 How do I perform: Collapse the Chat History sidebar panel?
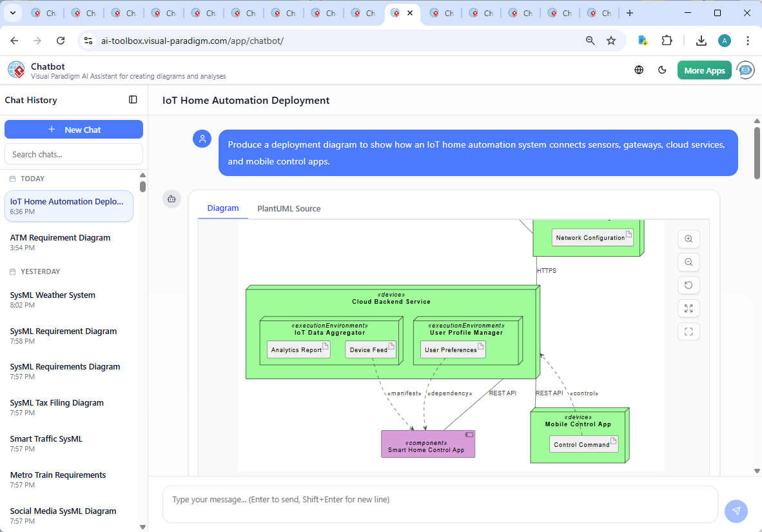coord(133,100)
